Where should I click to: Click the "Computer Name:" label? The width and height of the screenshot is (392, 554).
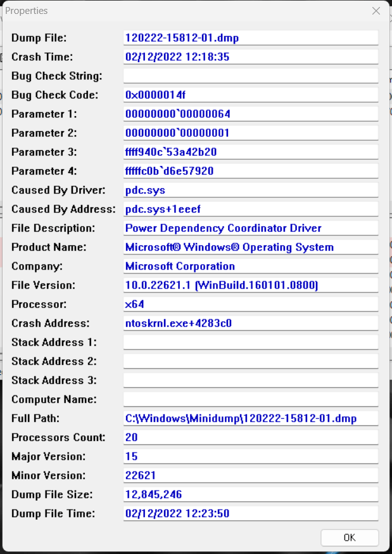[54, 399]
